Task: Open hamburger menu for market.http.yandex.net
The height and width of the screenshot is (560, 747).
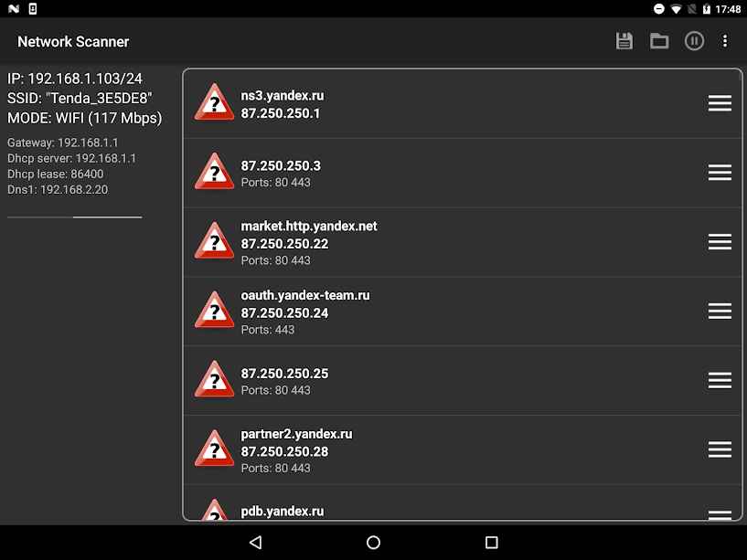Action: pyautogui.click(x=720, y=242)
